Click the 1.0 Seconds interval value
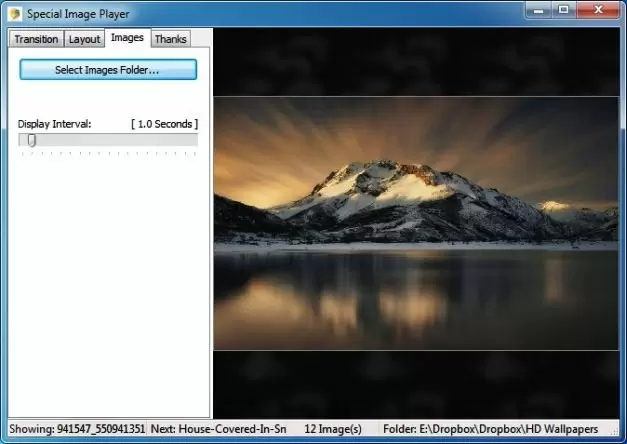This screenshot has width=627, height=444. tap(164, 124)
